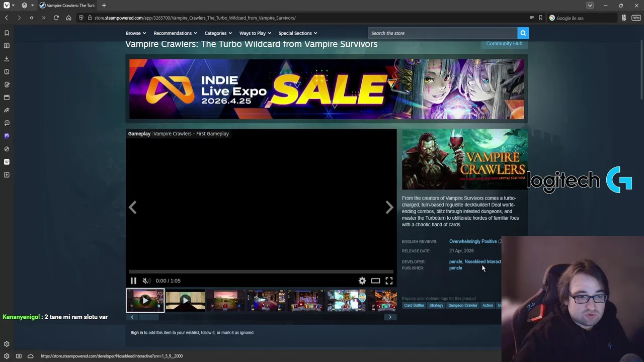Click the Action tag

tap(488, 305)
